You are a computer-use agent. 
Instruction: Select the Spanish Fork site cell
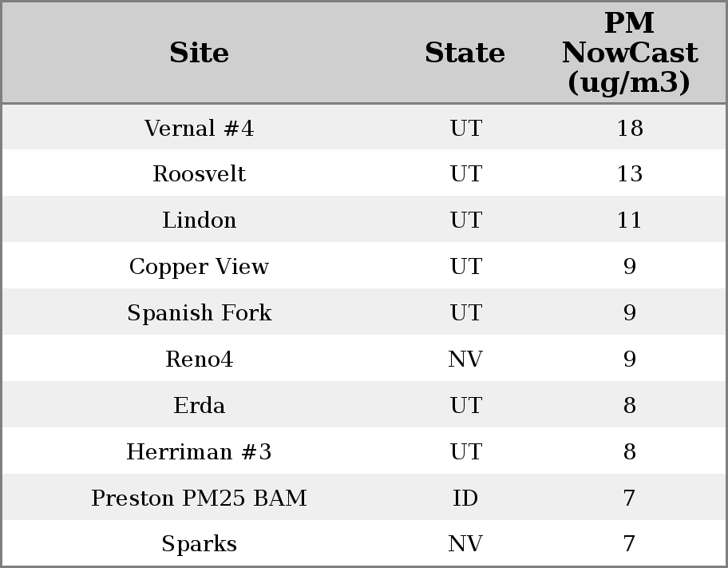[x=199, y=313]
